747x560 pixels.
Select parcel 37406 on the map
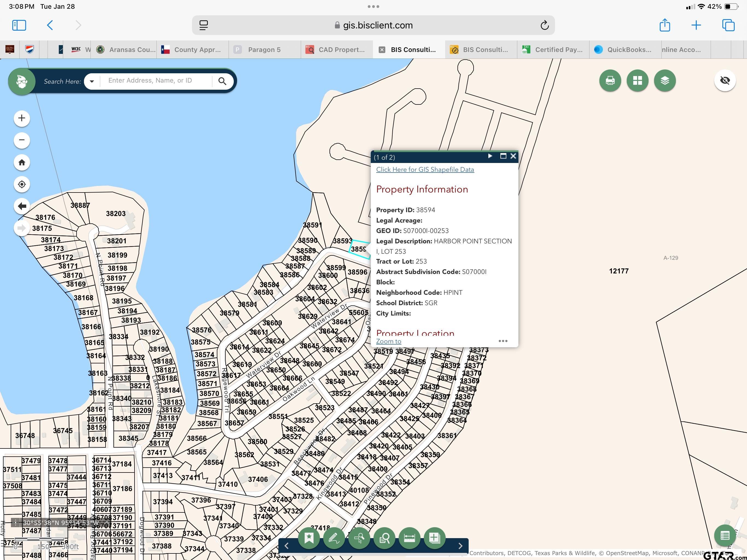258,479
